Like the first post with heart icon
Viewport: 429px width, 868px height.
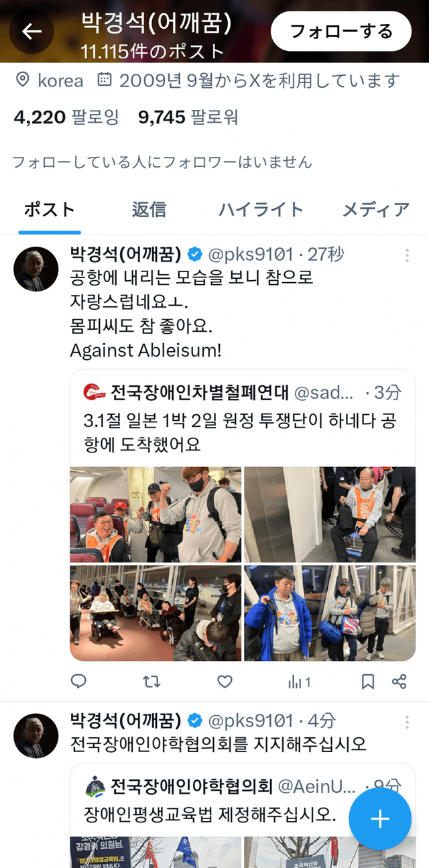pyautogui.click(x=225, y=682)
